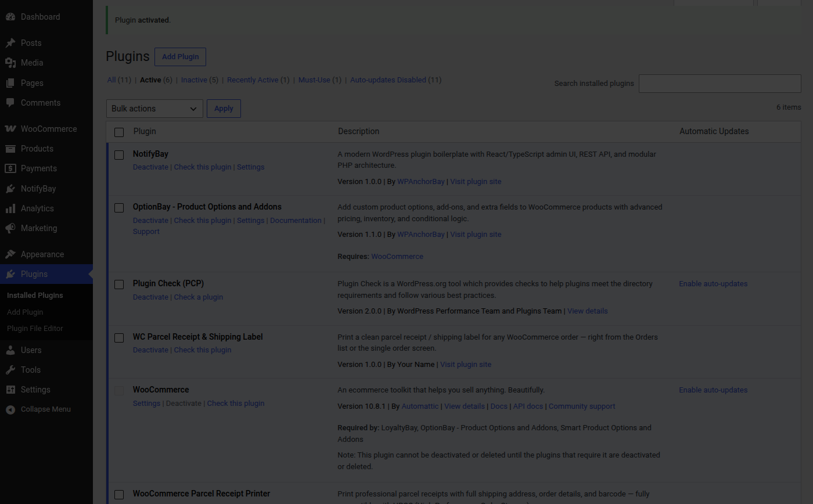Enable auto-updates for WooCommerce
This screenshot has width=813, height=504.
coord(713,390)
